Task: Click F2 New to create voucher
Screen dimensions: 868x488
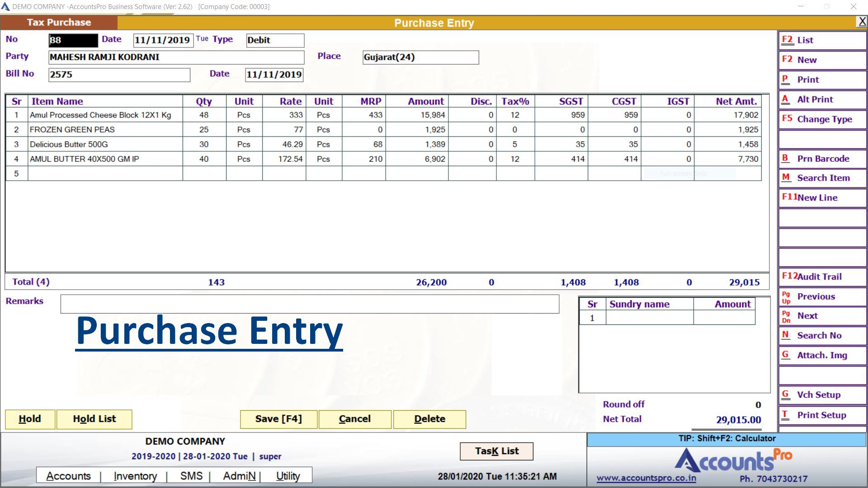Action: click(x=822, y=60)
